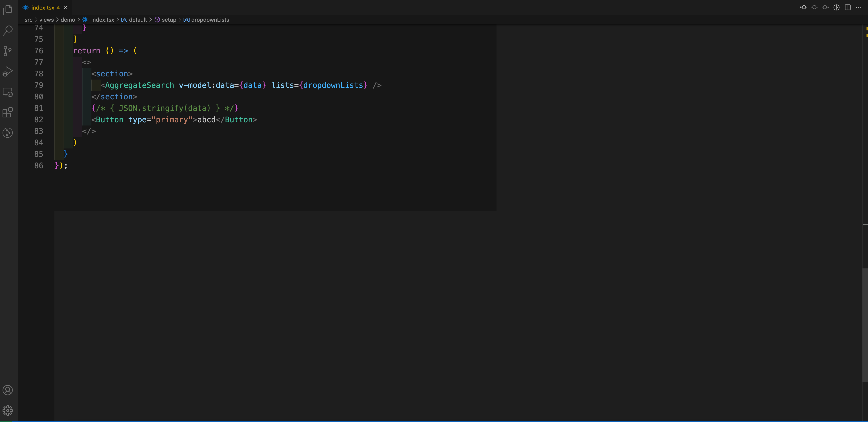Open the Search panel
The width and height of the screenshot is (868, 422).
[x=8, y=30]
